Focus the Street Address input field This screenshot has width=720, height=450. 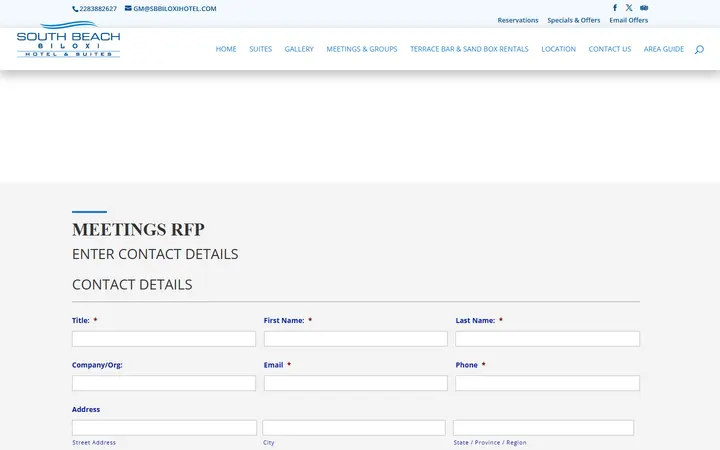164,428
